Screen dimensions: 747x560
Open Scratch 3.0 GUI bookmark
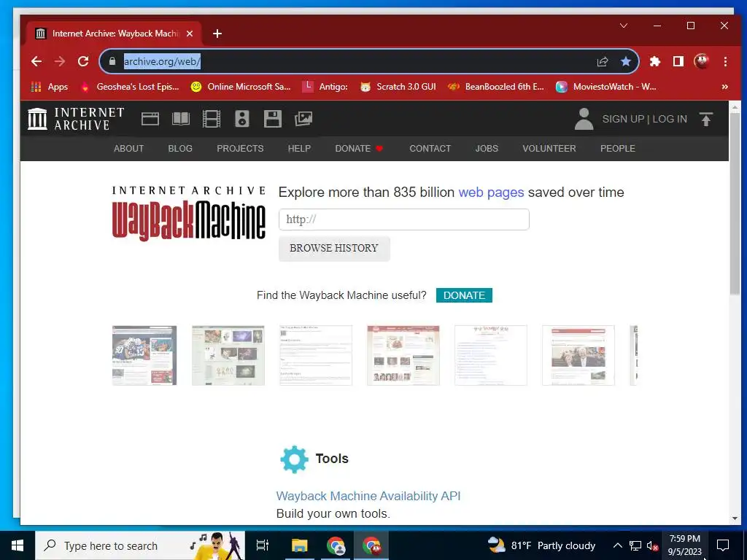[x=398, y=87]
